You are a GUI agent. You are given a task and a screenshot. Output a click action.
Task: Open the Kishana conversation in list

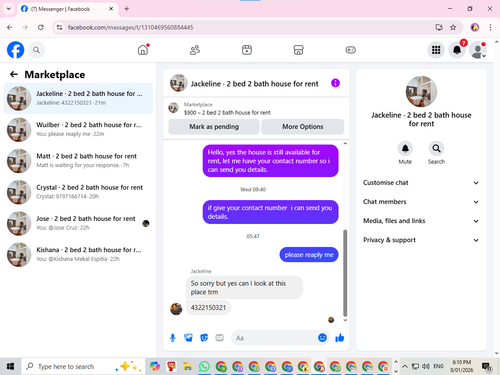click(78, 254)
